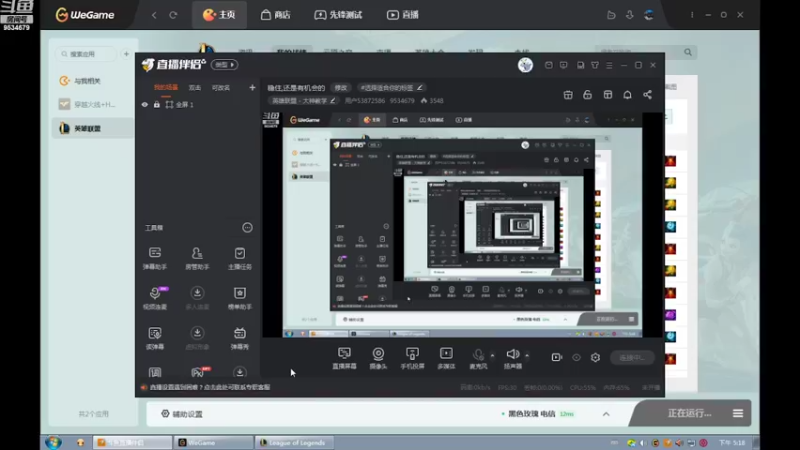The height and width of the screenshot is (450, 800).
Task: Open the 房管助手 room manager tool
Action: tap(197, 258)
